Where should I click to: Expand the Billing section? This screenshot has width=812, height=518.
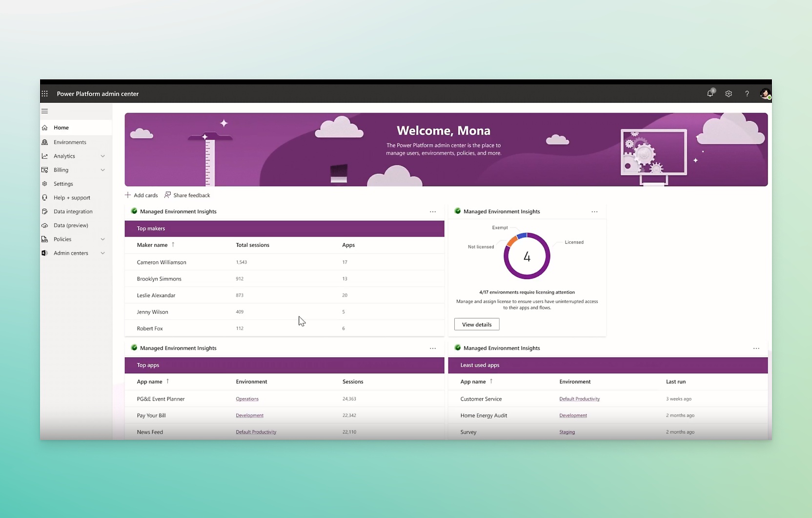click(102, 170)
